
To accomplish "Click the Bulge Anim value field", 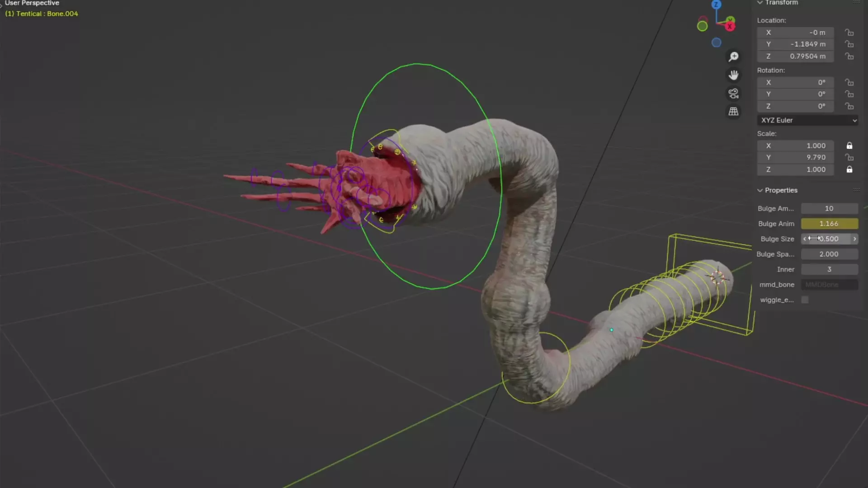I will pyautogui.click(x=829, y=224).
